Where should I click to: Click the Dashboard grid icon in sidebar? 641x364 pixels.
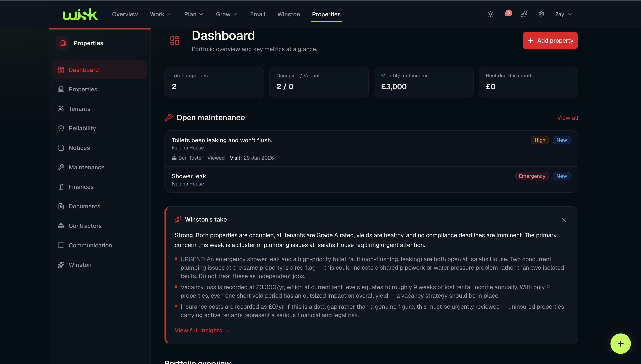pos(61,70)
